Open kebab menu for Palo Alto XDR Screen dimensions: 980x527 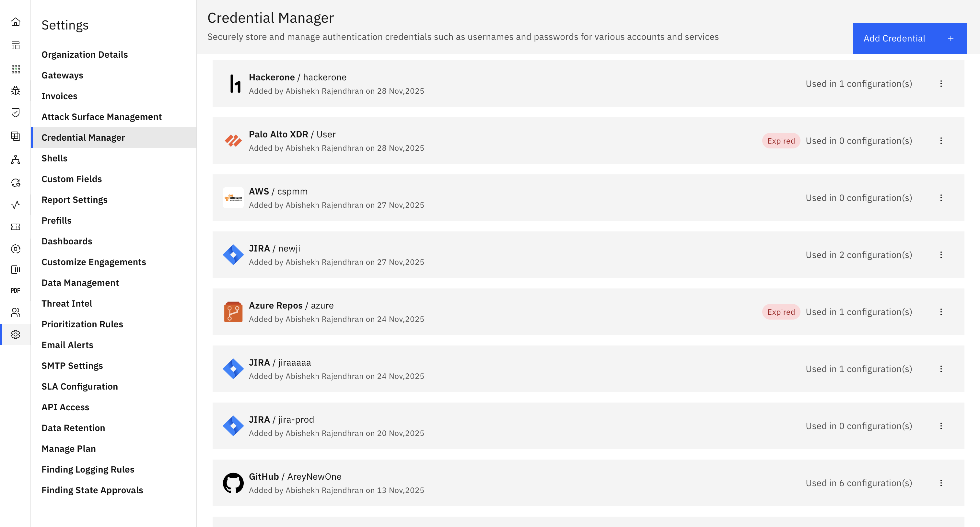tap(941, 141)
